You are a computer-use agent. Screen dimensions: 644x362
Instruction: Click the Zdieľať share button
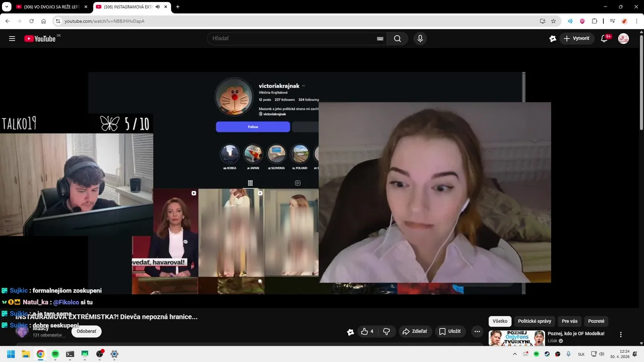(x=415, y=331)
